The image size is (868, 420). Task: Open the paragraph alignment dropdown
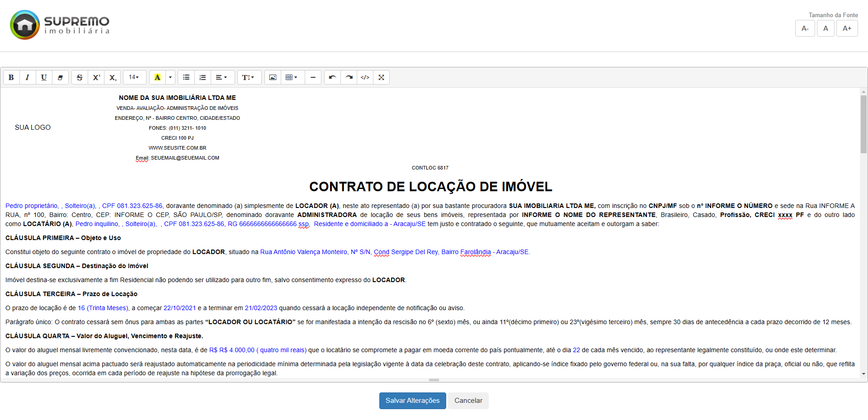coord(222,77)
